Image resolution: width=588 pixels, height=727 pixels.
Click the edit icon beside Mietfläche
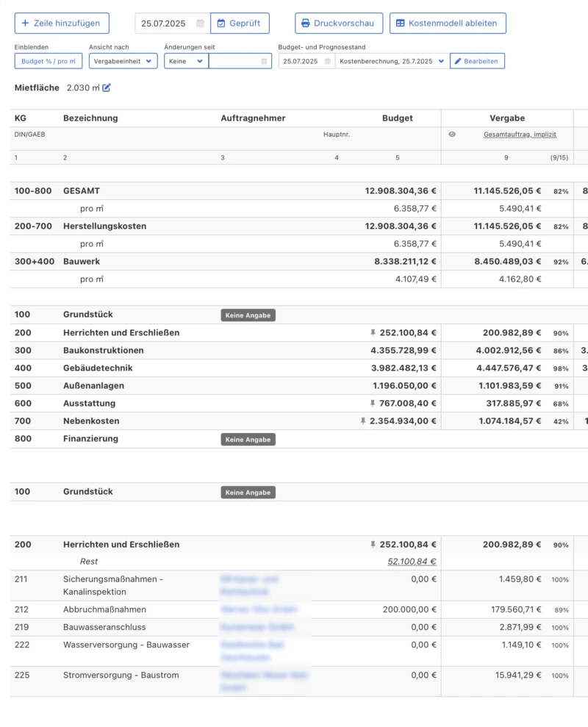pyautogui.click(x=107, y=88)
